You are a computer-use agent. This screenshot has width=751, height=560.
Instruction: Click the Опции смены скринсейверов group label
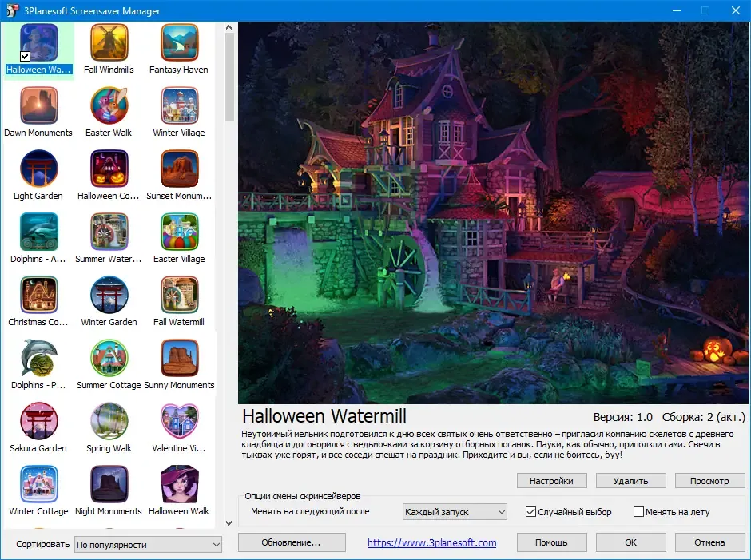click(x=303, y=496)
